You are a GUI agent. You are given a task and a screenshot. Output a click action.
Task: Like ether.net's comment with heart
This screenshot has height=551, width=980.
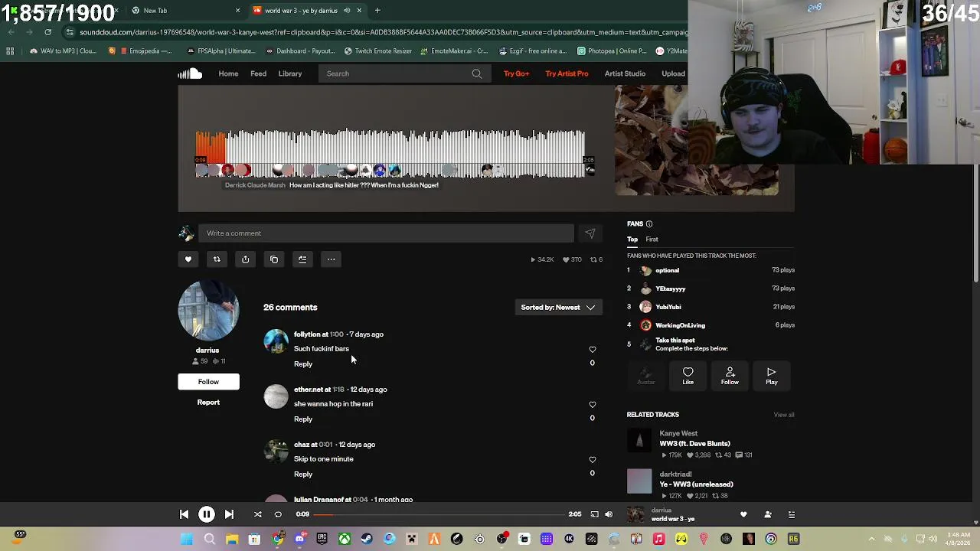(592, 405)
